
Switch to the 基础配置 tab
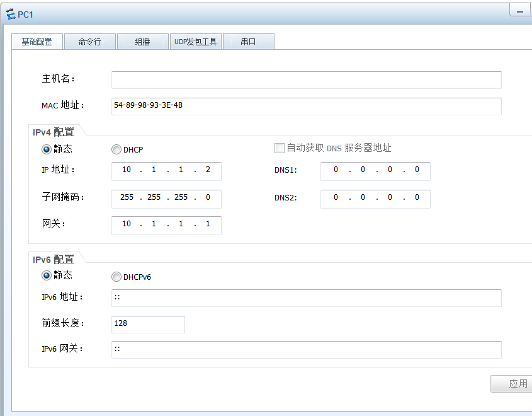(x=37, y=42)
